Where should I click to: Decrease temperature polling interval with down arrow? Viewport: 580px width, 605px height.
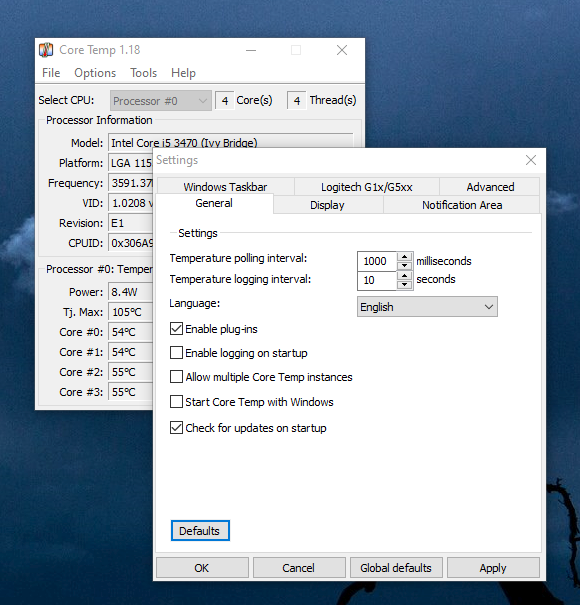point(404,265)
